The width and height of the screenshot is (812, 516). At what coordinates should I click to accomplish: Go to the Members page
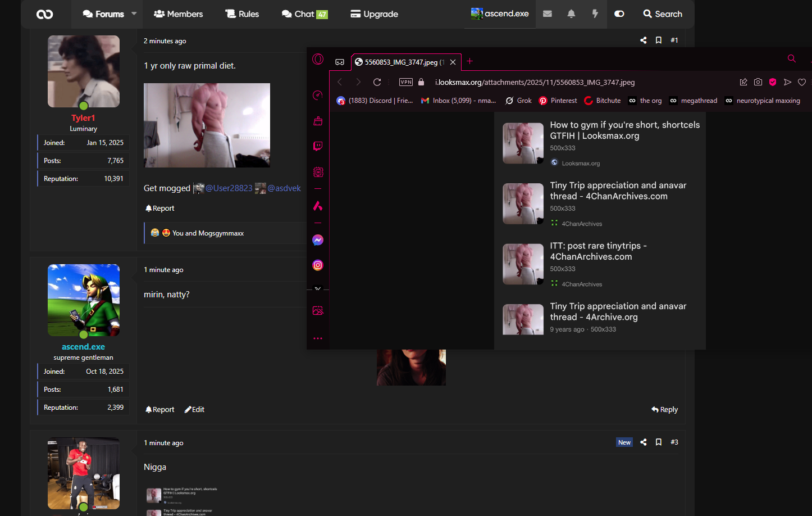(178, 14)
